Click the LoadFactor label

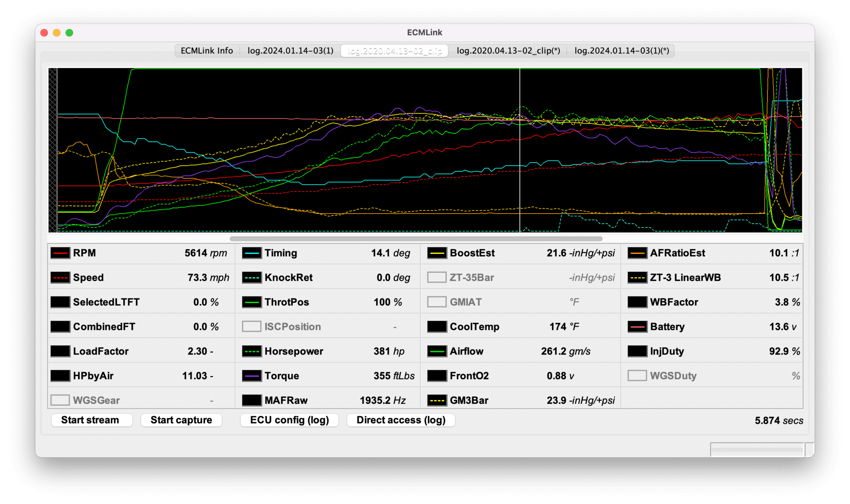[x=101, y=352]
